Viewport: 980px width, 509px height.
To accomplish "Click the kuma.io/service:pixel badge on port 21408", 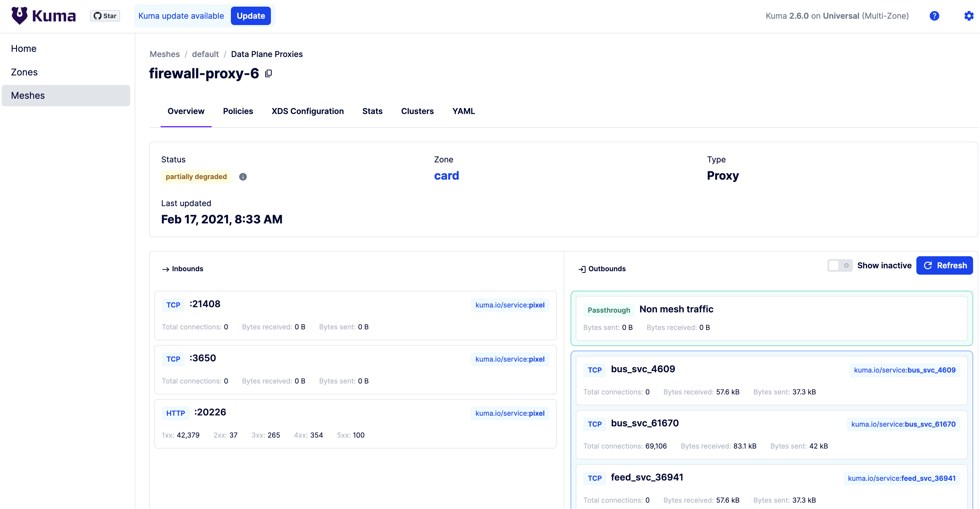I will click(x=510, y=305).
